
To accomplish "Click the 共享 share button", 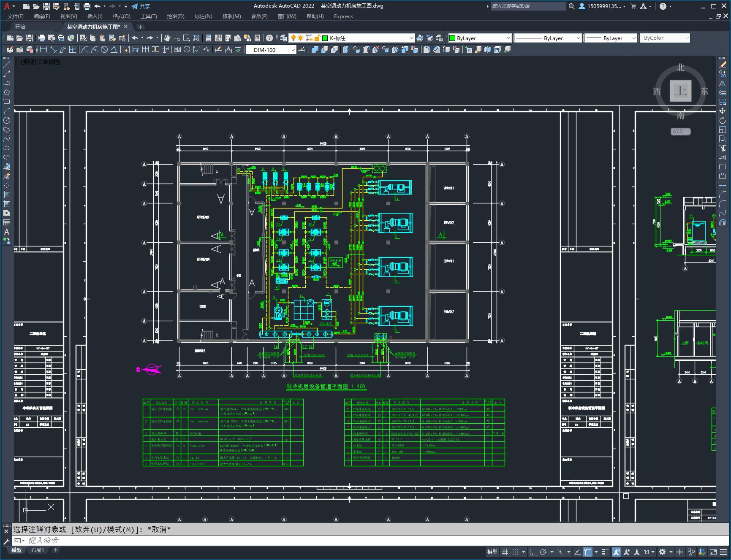I will click(x=141, y=6).
